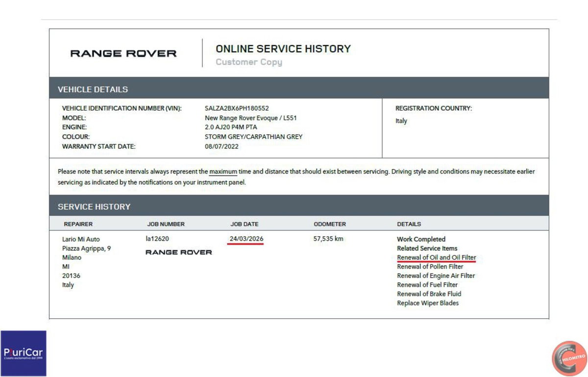Click the circular Kilometro seal logo
The width and height of the screenshot is (588, 377).
[569, 358]
